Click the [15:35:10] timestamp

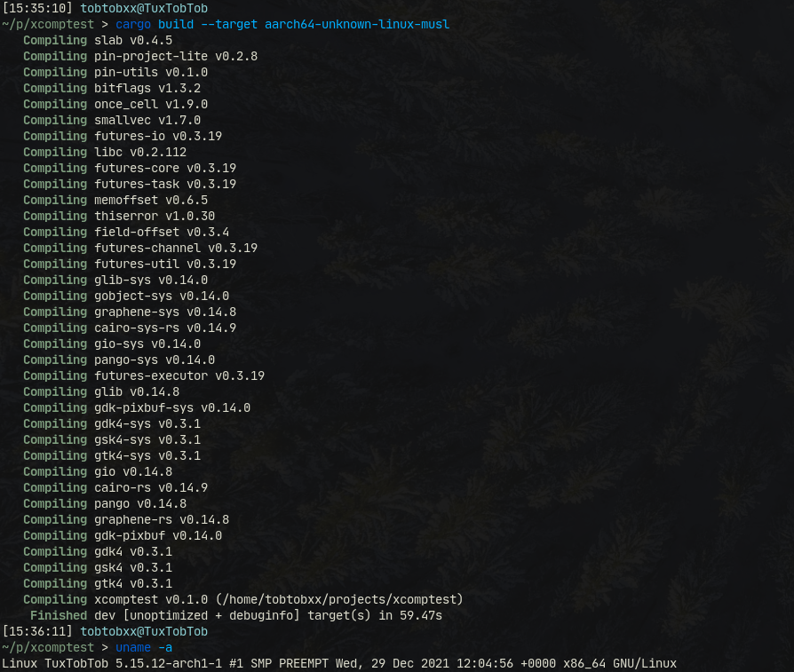pos(37,8)
